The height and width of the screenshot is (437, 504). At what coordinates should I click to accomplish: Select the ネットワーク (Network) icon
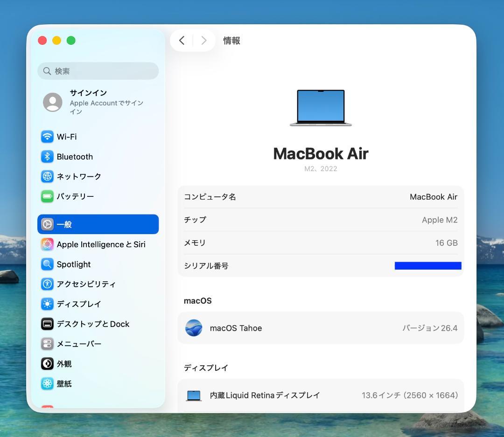pyautogui.click(x=47, y=176)
